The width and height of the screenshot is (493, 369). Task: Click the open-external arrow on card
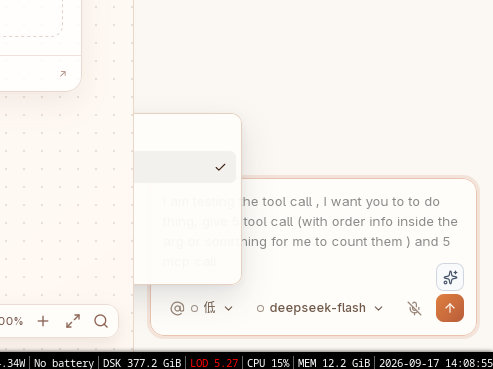point(63,74)
